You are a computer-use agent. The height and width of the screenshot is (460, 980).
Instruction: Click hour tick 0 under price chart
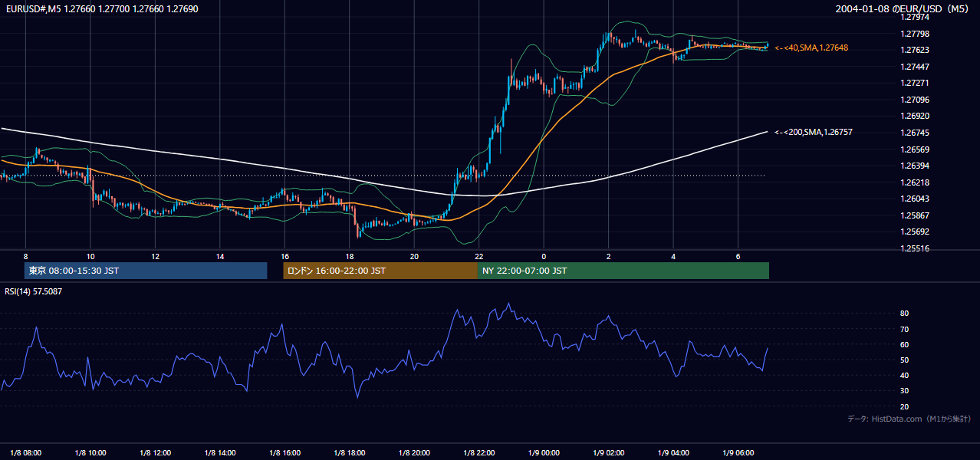pos(544,256)
